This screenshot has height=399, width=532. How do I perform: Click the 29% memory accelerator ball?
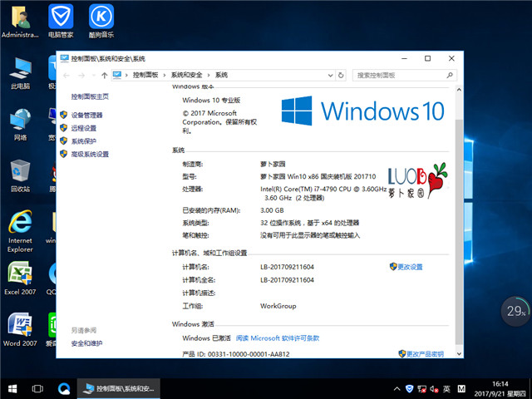[515, 311]
